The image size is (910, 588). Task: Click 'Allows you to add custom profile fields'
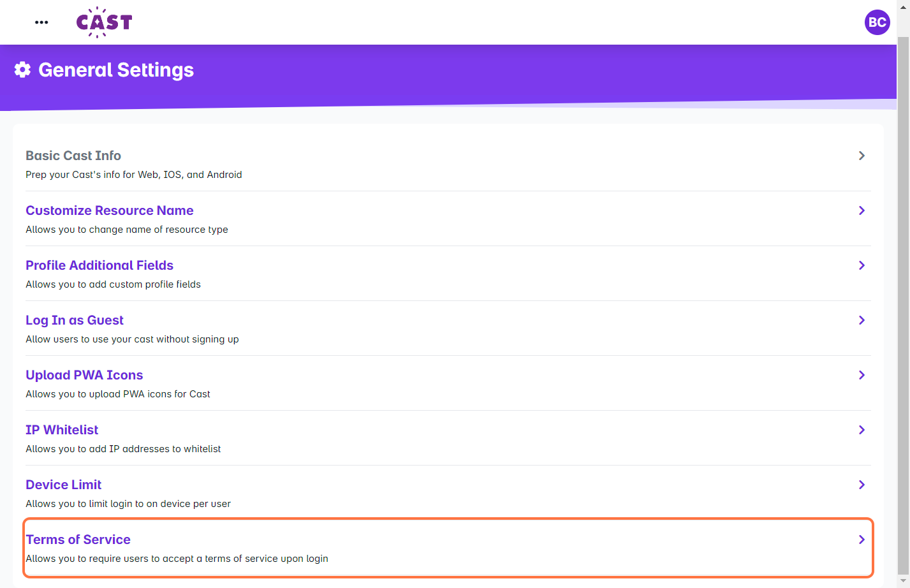(114, 284)
